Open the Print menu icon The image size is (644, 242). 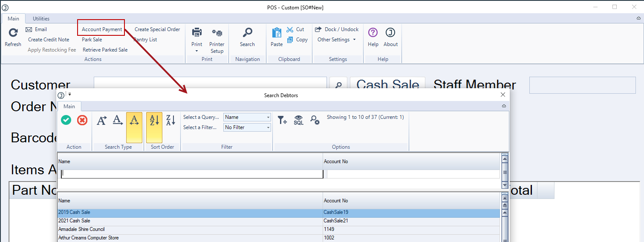(x=197, y=33)
